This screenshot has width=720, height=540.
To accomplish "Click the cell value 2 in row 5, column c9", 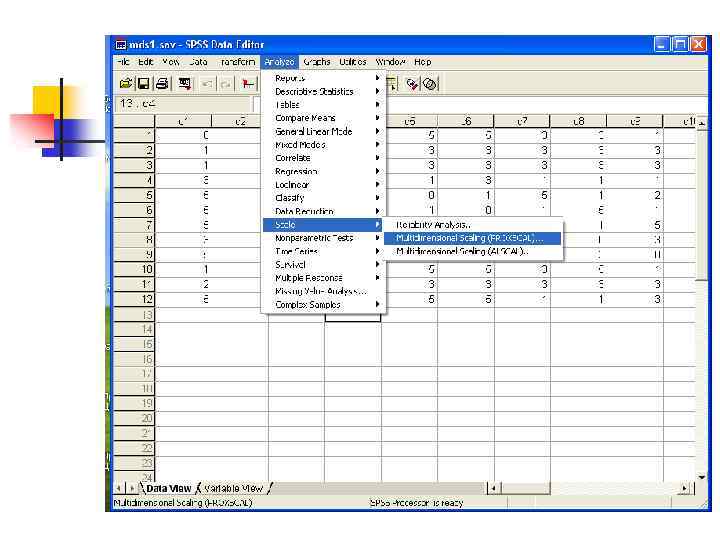I will click(x=635, y=195).
